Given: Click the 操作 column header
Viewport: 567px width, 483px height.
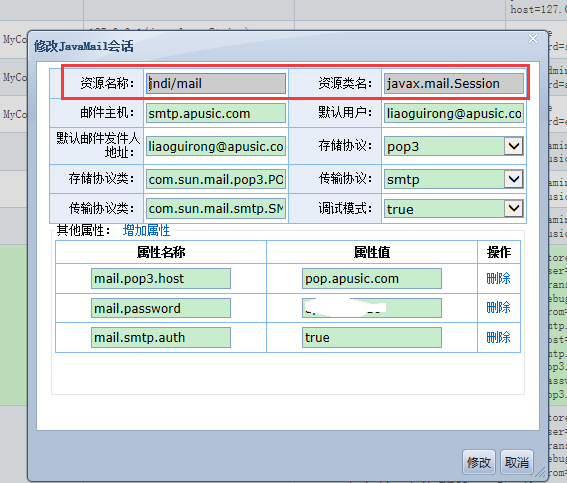Looking at the screenshot, I should click(x=499, y=252).
